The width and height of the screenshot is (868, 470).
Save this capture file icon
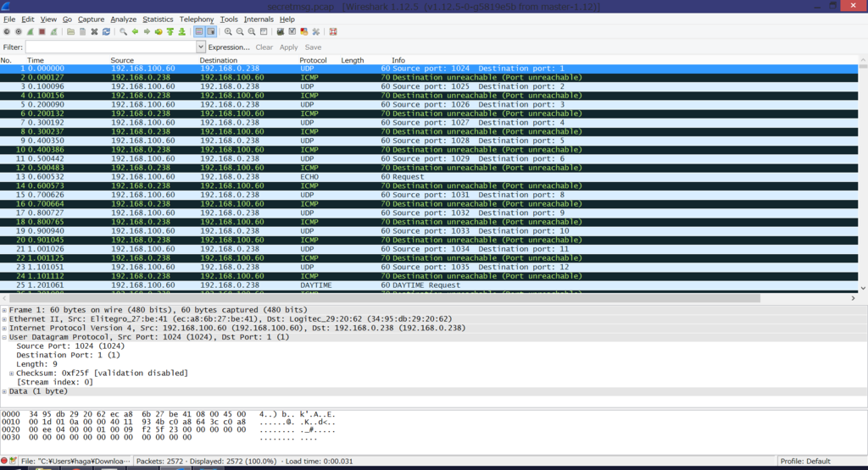tap(82, 32)
